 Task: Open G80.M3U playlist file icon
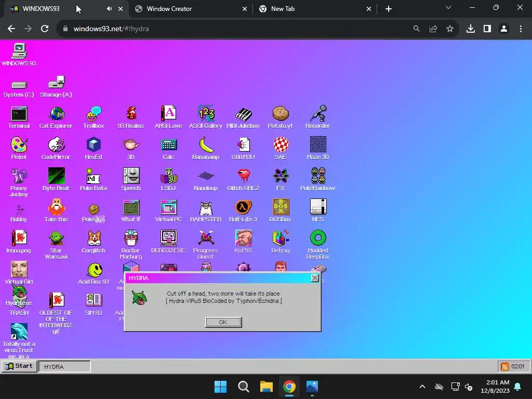point(243,148)
